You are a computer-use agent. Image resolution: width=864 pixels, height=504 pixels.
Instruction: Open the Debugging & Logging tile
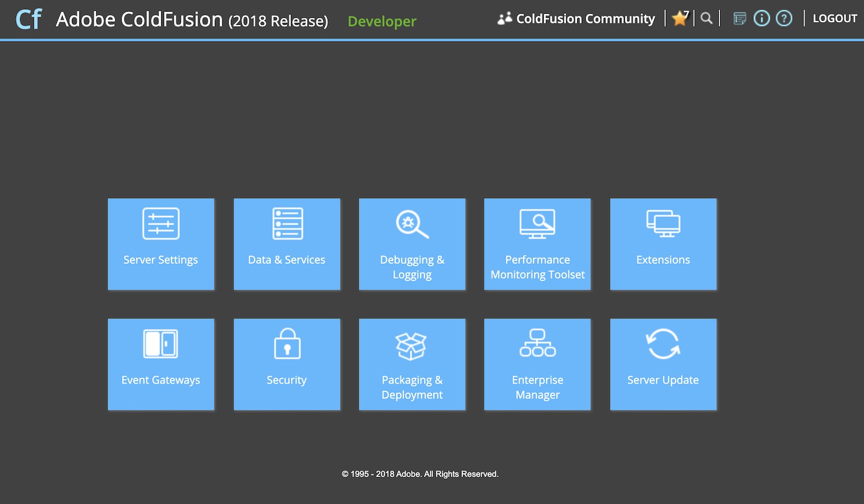412,244
